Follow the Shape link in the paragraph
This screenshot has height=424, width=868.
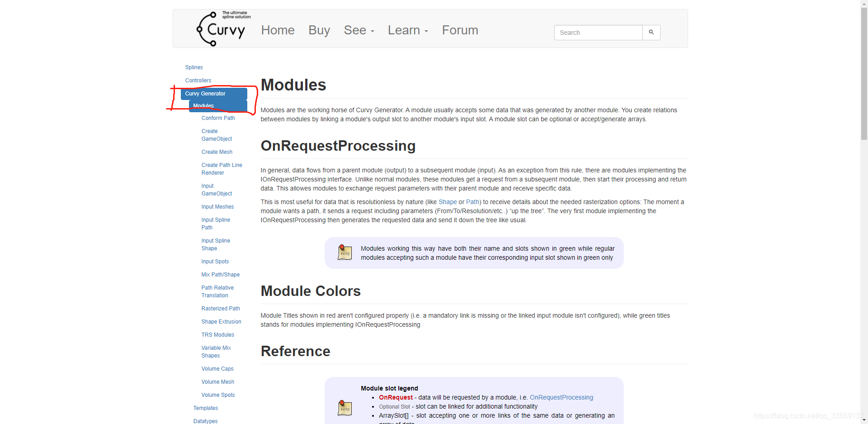(448, 202)
